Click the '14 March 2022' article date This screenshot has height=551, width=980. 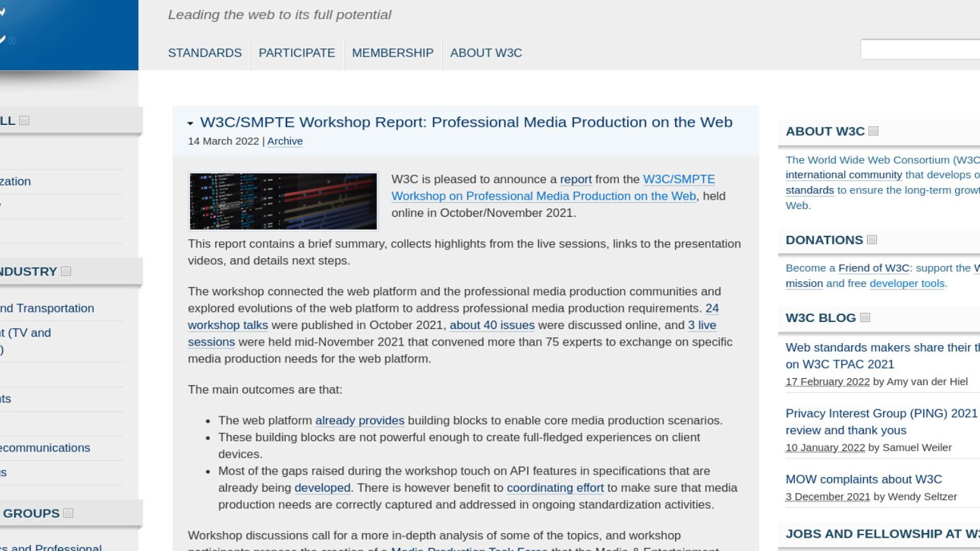[223, 141]
